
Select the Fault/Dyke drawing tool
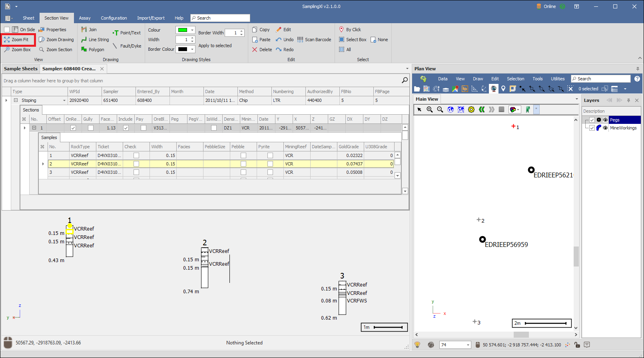tap(127, 46)
